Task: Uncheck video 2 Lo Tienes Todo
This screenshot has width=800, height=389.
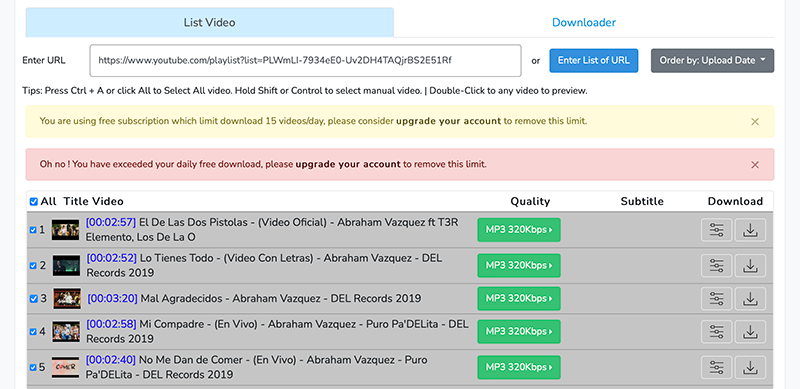Action: tap(33, 265)
